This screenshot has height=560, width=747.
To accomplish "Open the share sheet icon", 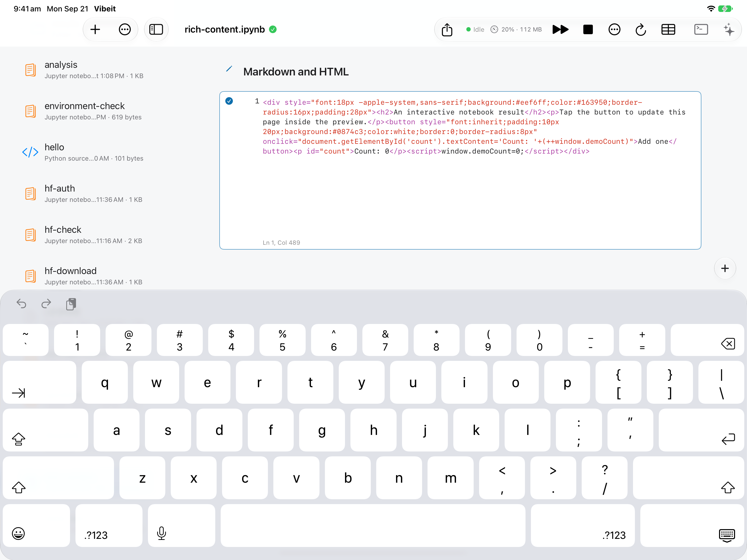I will tap(447, 30).
